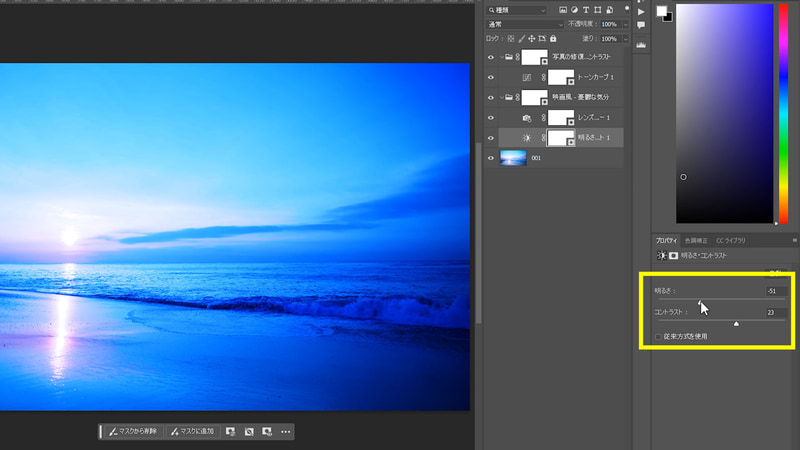This screenshot has width=800, height=450.
Task: Toggle lock transparent pixels
Action: pyautogui.click(x=511, y=39)
